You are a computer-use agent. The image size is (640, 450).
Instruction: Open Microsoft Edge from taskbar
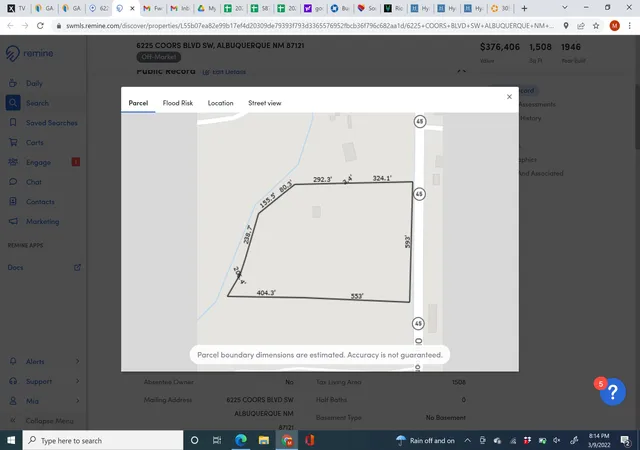(x=241, y=440)
